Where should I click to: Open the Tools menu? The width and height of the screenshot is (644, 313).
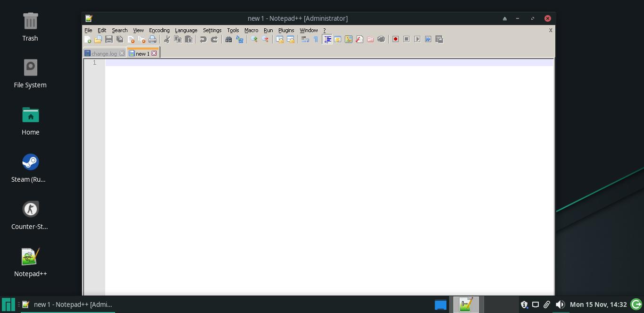click(233, 30)
